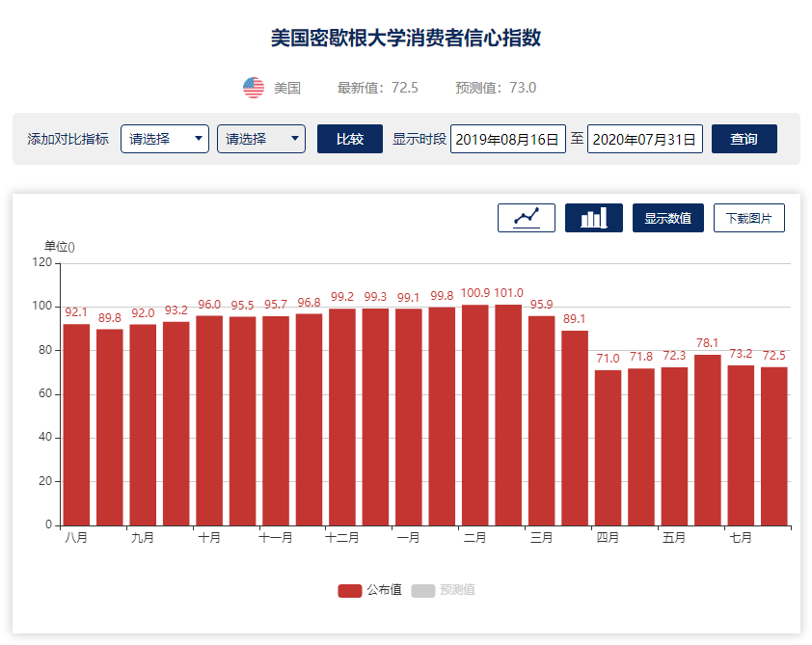Click the US flag icon
812x645 pixels.
pos(254,88)
